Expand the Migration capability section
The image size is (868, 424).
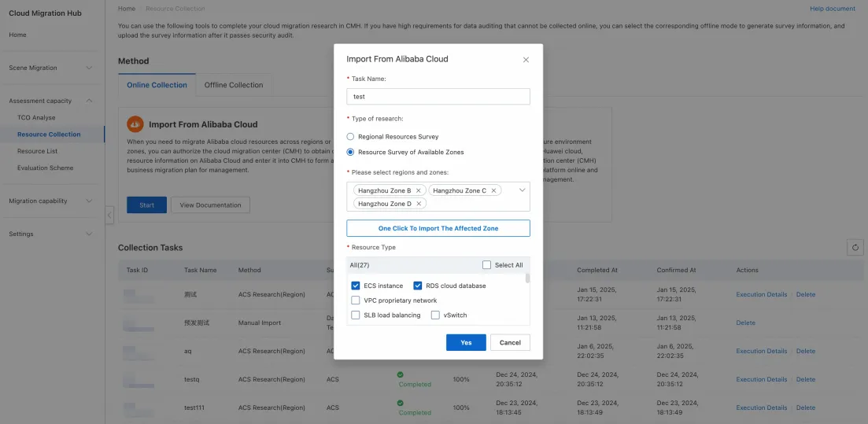(52, 201)
